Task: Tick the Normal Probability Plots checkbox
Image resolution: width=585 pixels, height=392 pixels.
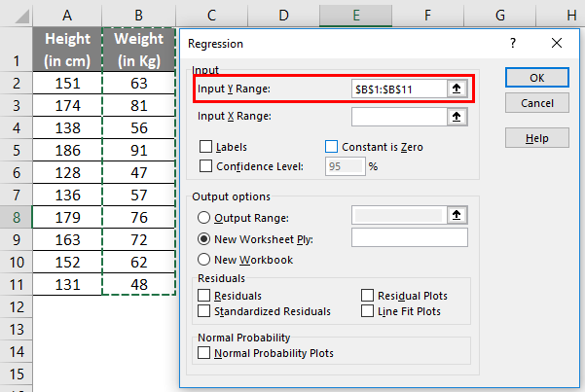Action: pos(204,353)
